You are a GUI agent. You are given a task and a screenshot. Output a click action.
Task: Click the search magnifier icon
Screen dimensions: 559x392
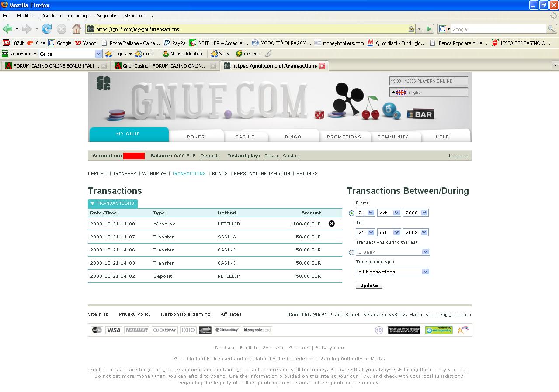(x=552, y=29)
